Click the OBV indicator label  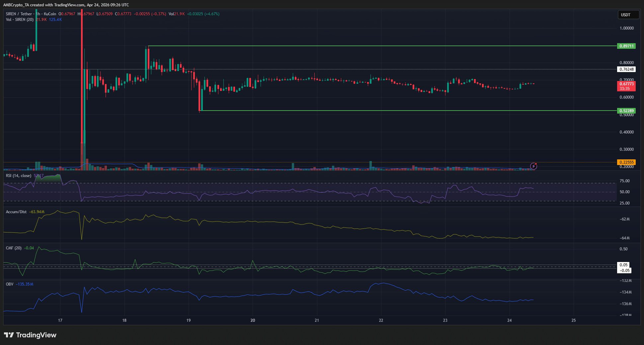click(9, 284)
